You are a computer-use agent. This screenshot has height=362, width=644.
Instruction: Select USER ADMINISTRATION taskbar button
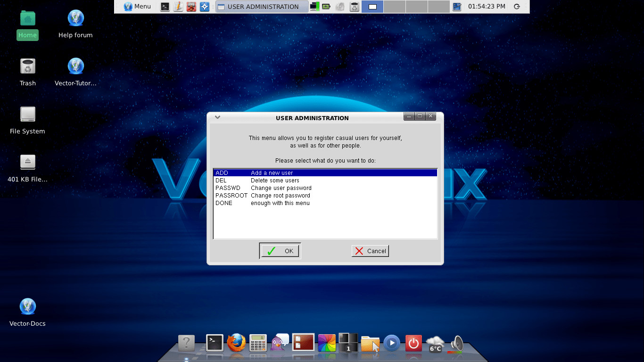(x=262, y=7)
